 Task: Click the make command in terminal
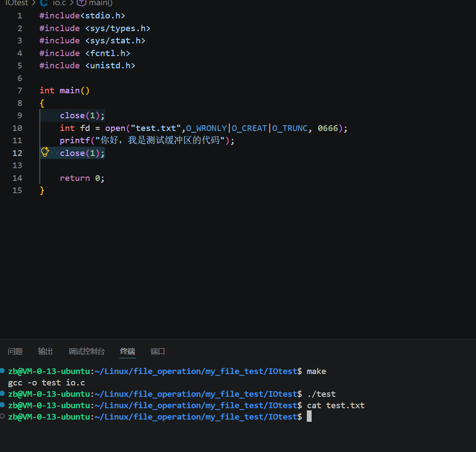(x=316, y=371)
